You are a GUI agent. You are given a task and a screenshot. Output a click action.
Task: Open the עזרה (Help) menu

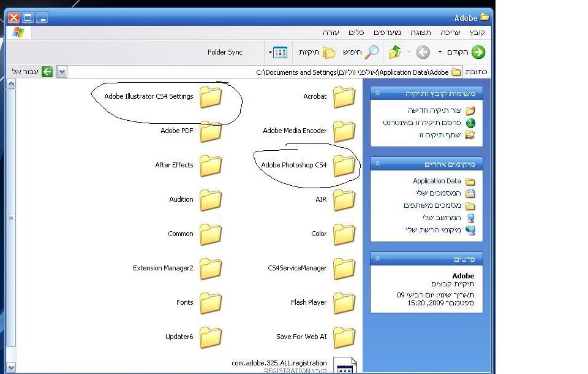coord(331,32)
